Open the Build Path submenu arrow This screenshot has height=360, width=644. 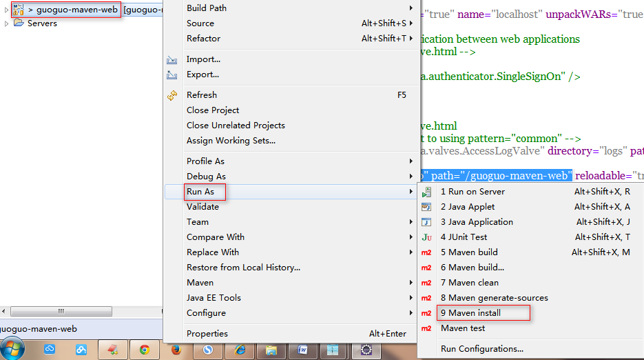click(411, 8)
